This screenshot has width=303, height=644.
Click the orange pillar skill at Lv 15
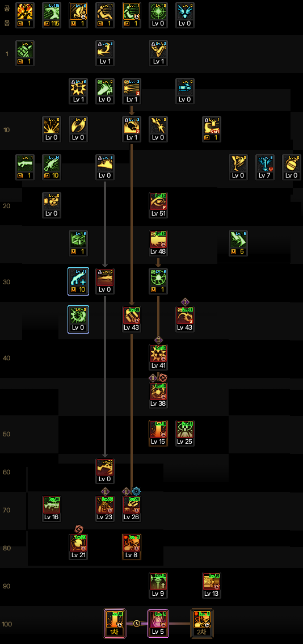coord(158,433)
